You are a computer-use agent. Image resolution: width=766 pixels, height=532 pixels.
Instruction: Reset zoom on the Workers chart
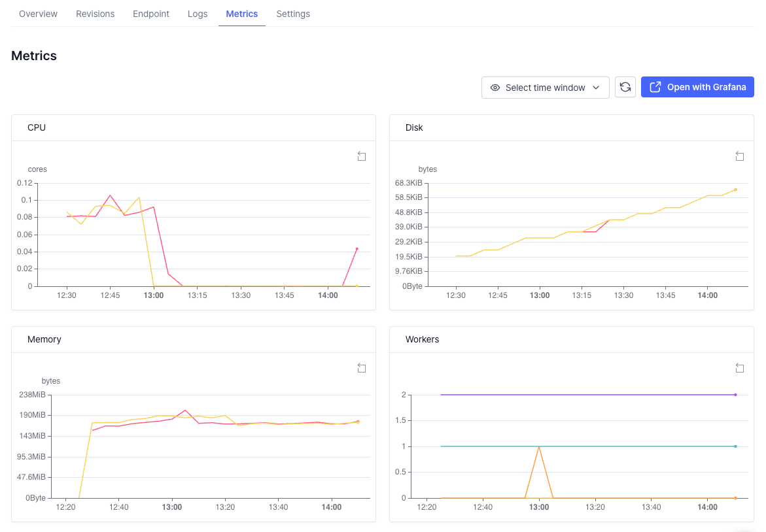tap(740, 368)
